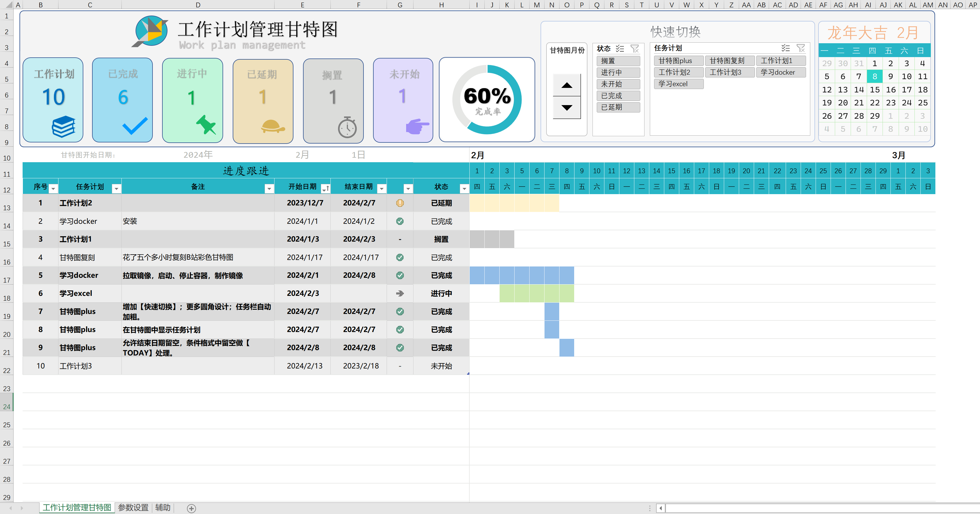980x514 pixels.
Task: Click the bird logo beside the title
Action: tap(151, 31)
